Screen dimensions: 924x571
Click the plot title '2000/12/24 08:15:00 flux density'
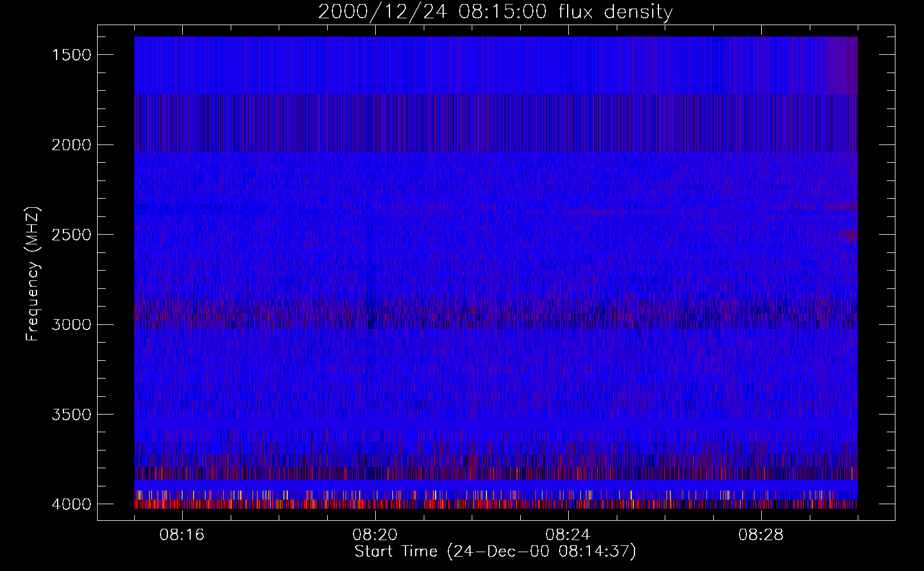pos(495,12)
